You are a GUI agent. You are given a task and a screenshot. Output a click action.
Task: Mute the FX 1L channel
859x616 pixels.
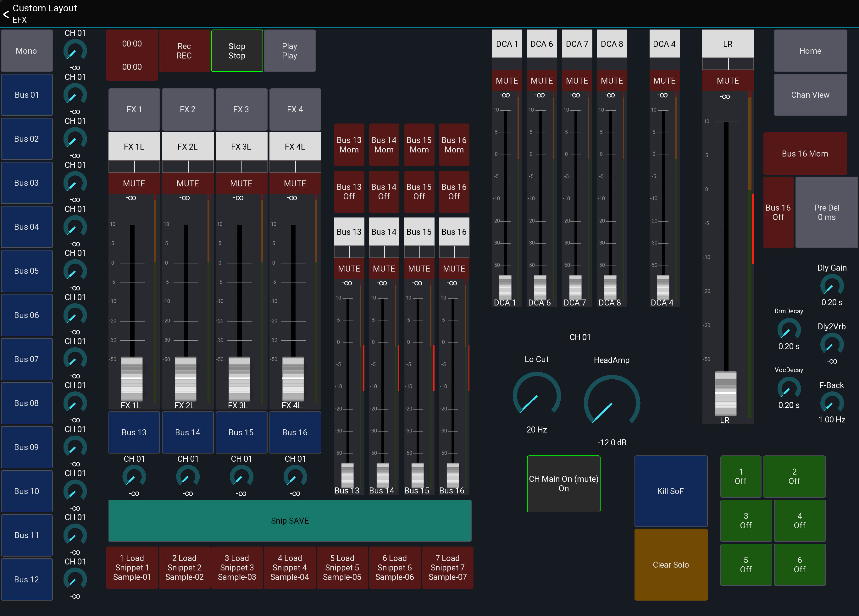(x=134, y=183)
